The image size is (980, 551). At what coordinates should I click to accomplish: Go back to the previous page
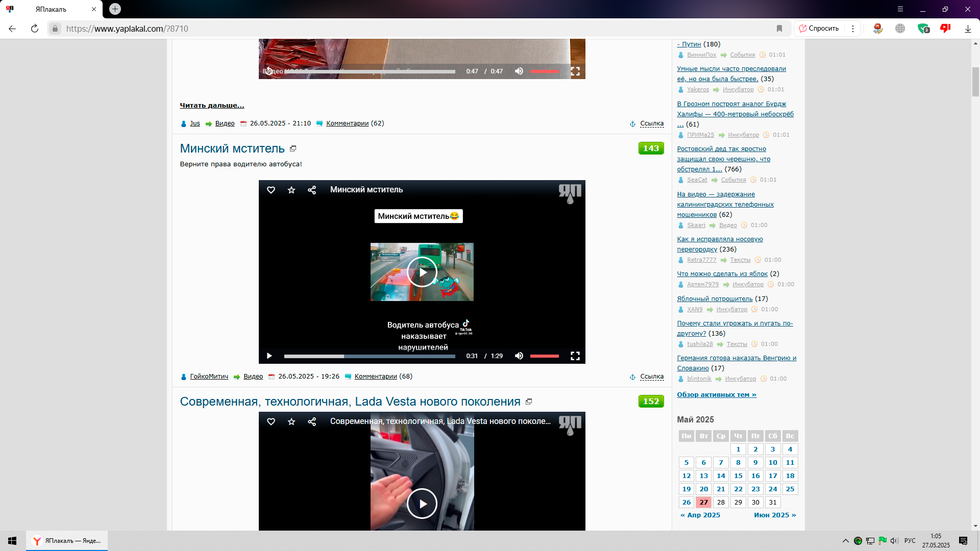(12, 29)
